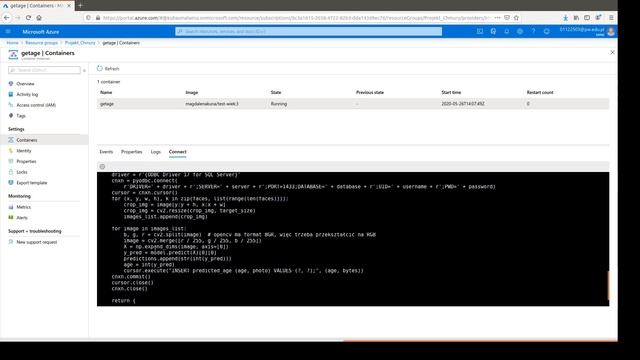Open Resource groups breadcrumb
The height and width of the screenshot is (360, 640).
pos(41,43)
